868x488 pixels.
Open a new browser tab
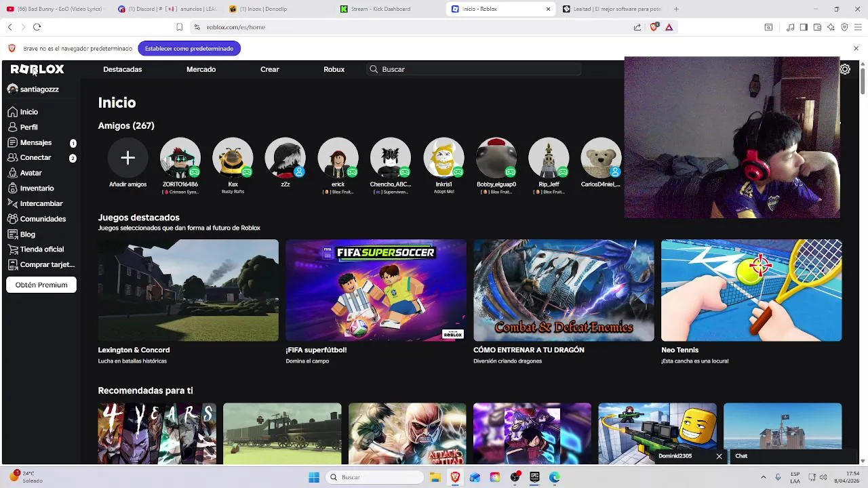click(x=676, y=9)
